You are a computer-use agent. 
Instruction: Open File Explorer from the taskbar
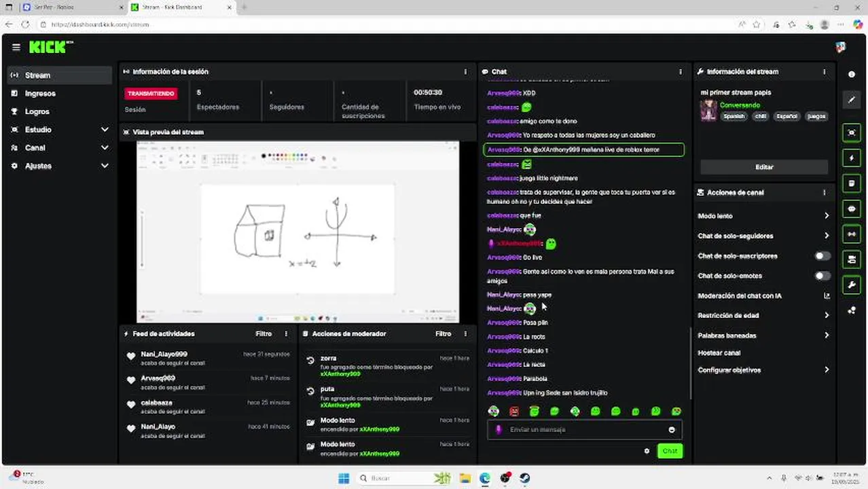point(465,478)
